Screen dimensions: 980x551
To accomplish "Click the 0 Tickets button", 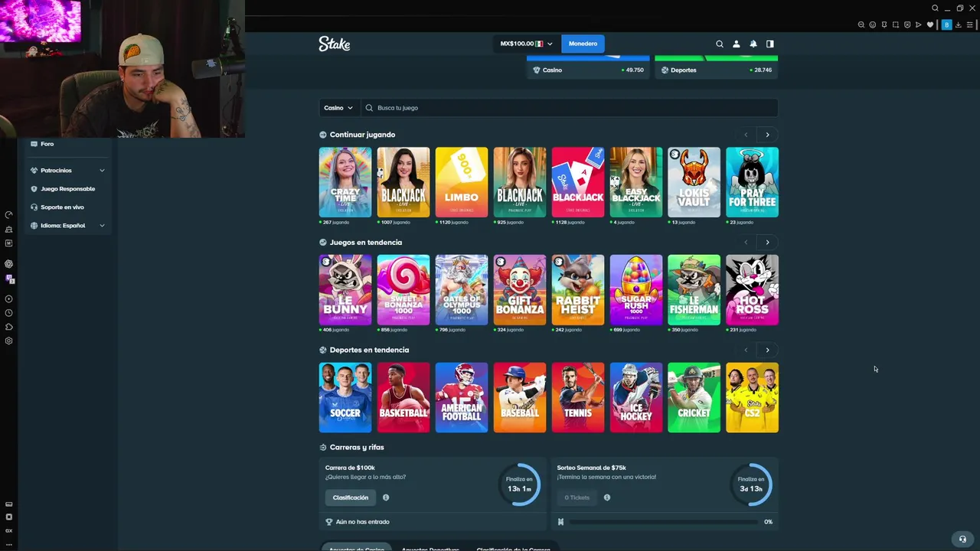I will (577, 497).
